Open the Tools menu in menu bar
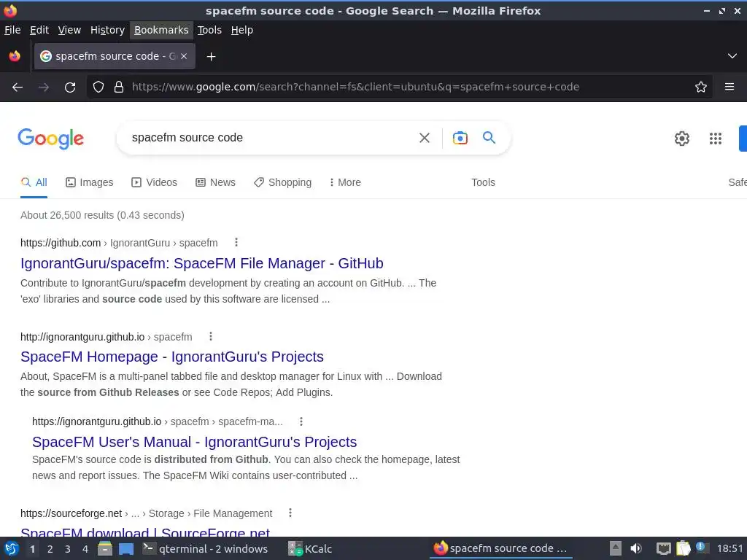The width and height of the screenshot is (747, 560). pos(209,30)
